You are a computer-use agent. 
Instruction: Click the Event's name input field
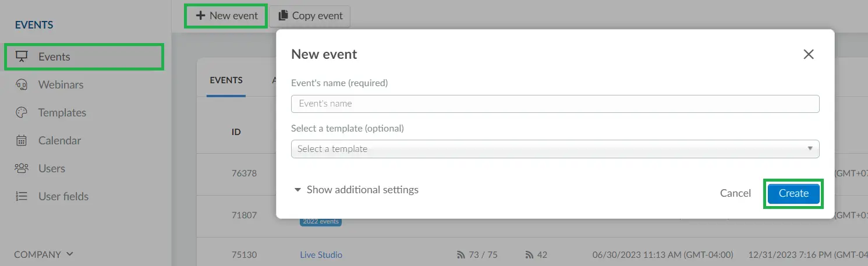point(555,104)
